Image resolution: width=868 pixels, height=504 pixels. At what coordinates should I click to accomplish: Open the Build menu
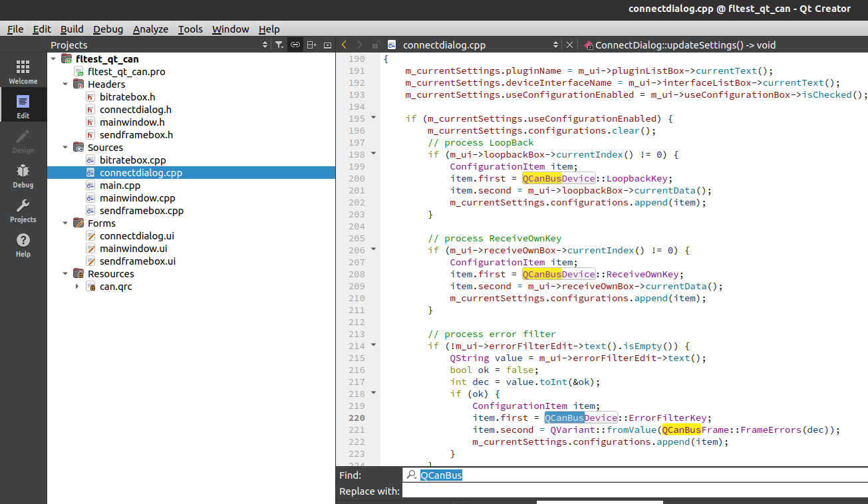[x=72, y=29]
